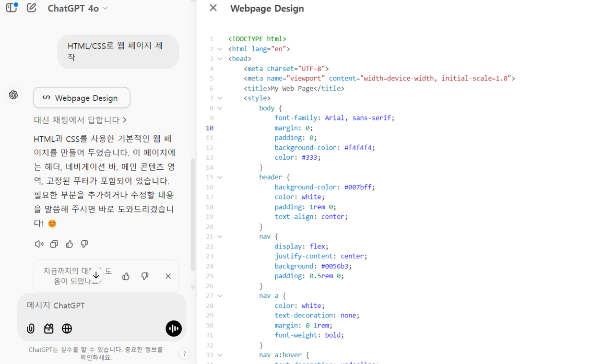The width and height of the screenshot is (614, 364).
Task: Collapse the body CSS block on line 8
Action: pyautogui.click(x=220, y=108)
